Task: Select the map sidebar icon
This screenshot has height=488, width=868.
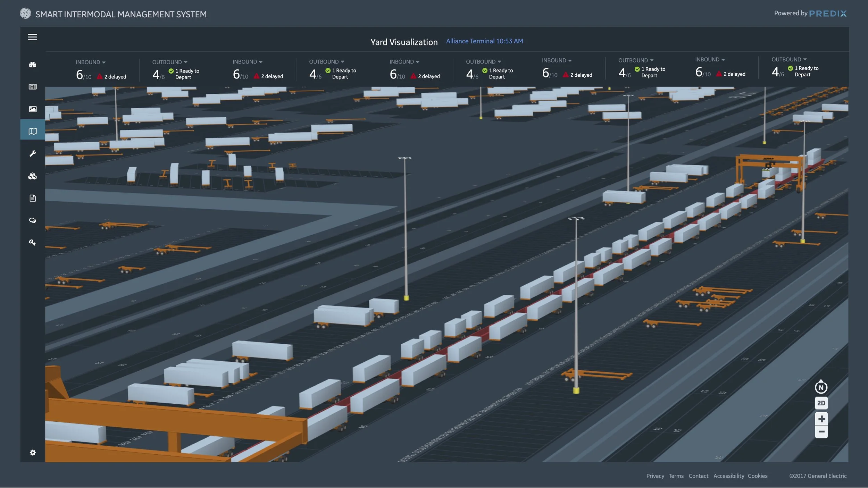Action: (x=33, y=131)
